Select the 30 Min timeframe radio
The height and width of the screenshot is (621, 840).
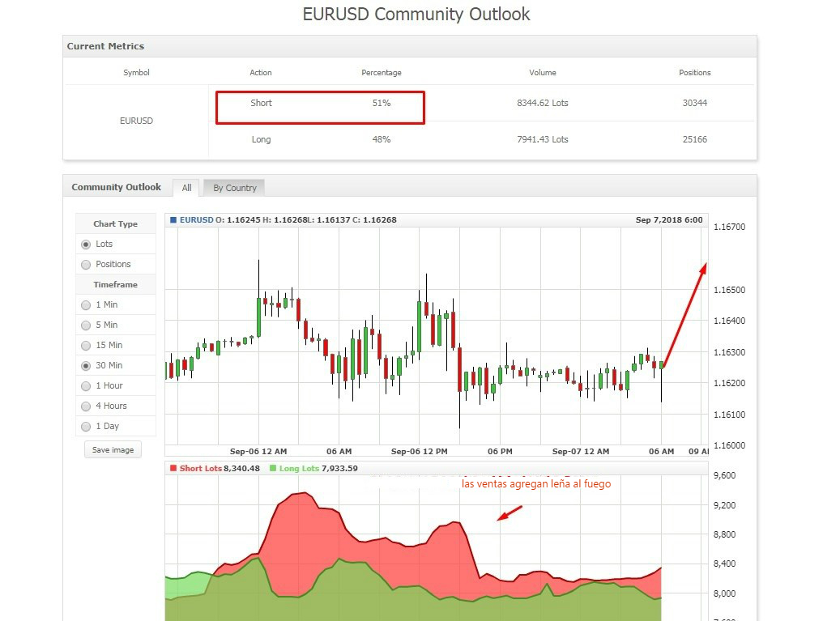click(x=86, y=366)
